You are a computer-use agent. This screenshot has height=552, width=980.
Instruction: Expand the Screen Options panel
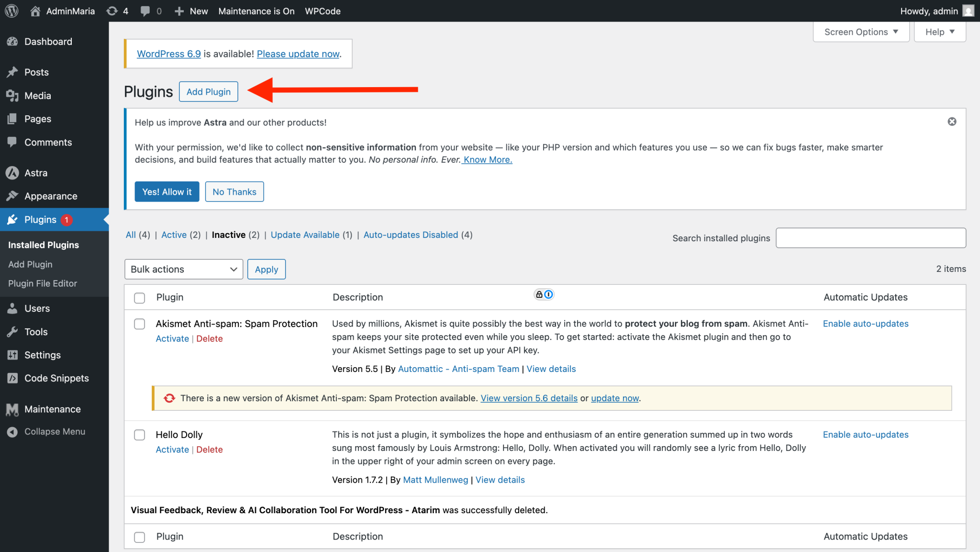tap(861, 32)
